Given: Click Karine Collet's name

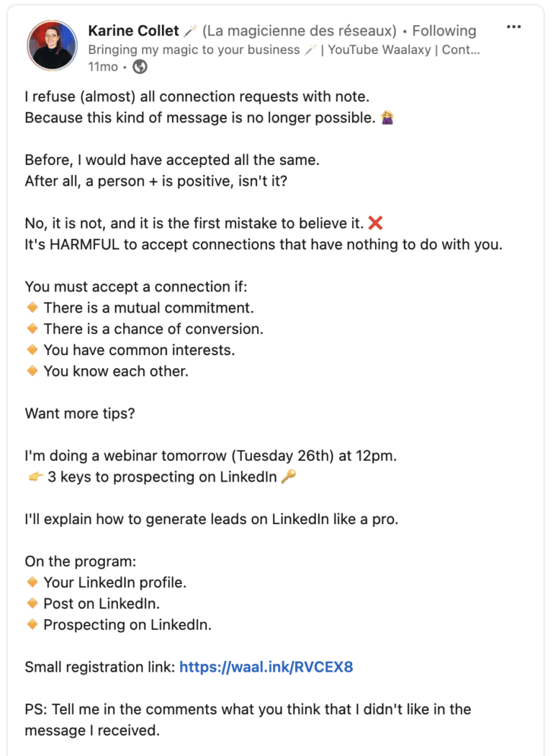Looking at the screenshot, I should 133,30.
